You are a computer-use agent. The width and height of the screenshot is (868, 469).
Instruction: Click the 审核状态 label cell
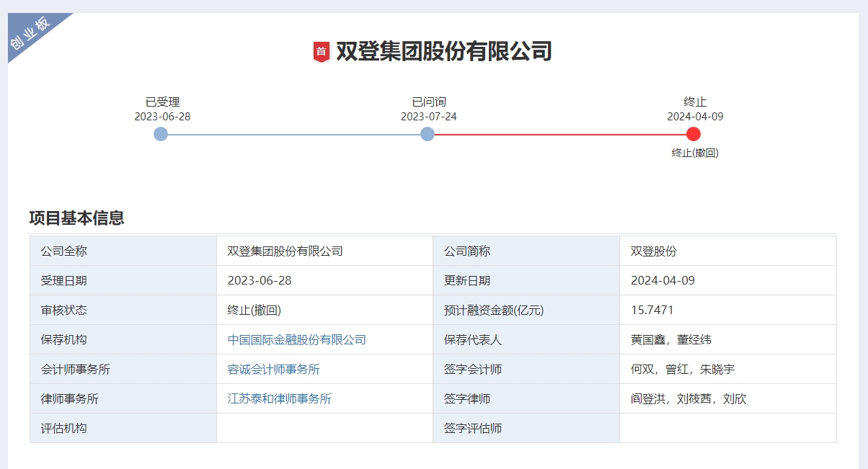[x=123, y=311]
